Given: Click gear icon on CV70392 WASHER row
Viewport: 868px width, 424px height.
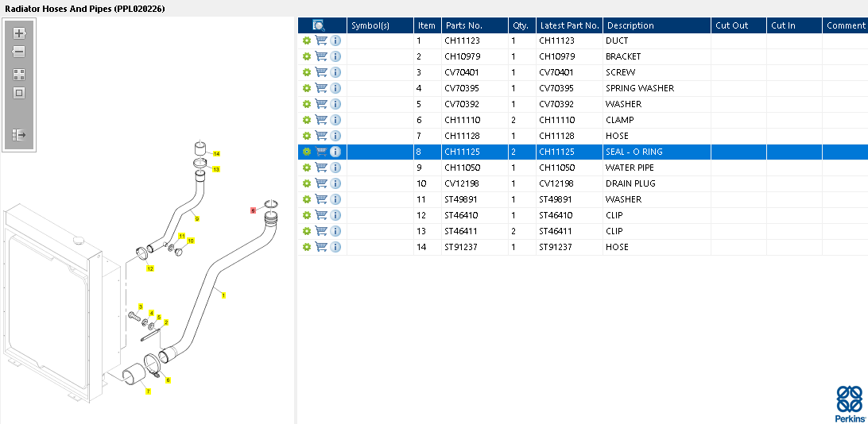Looking at the screenshot, I should tap(307, 104).
